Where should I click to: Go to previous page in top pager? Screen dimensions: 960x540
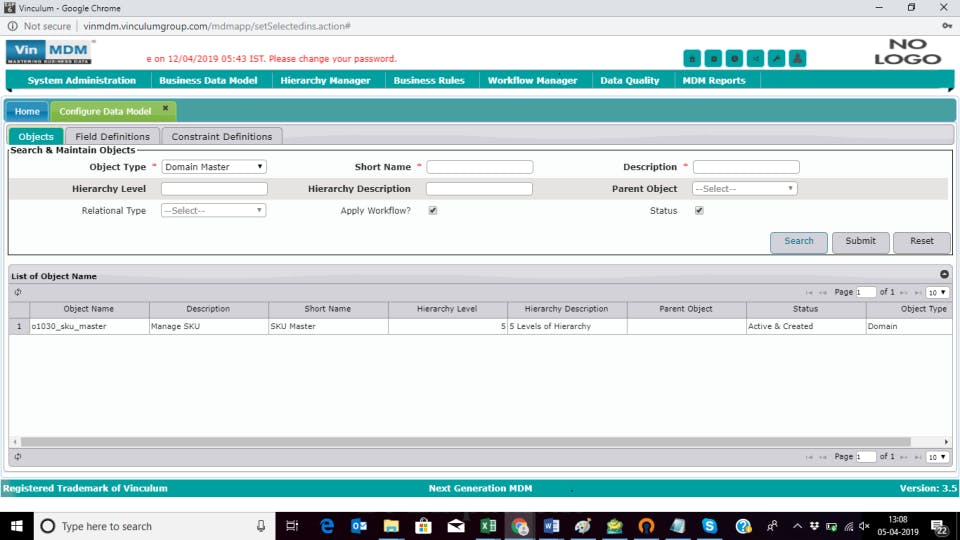[823, 293]
